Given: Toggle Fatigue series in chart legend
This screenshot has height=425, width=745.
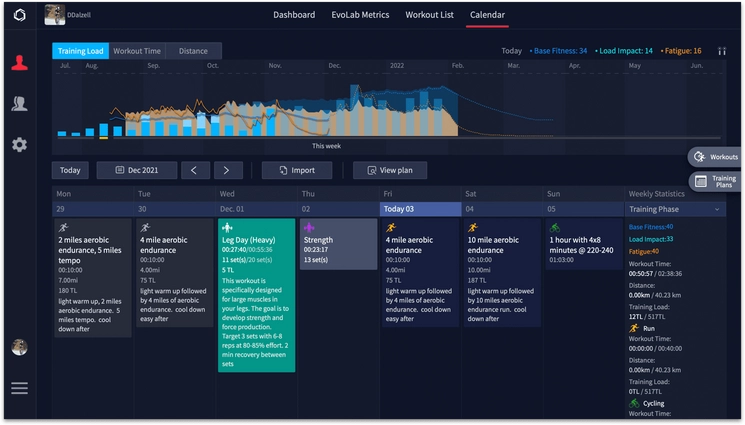Looking at the screenshot, I should tap(682, 51).
